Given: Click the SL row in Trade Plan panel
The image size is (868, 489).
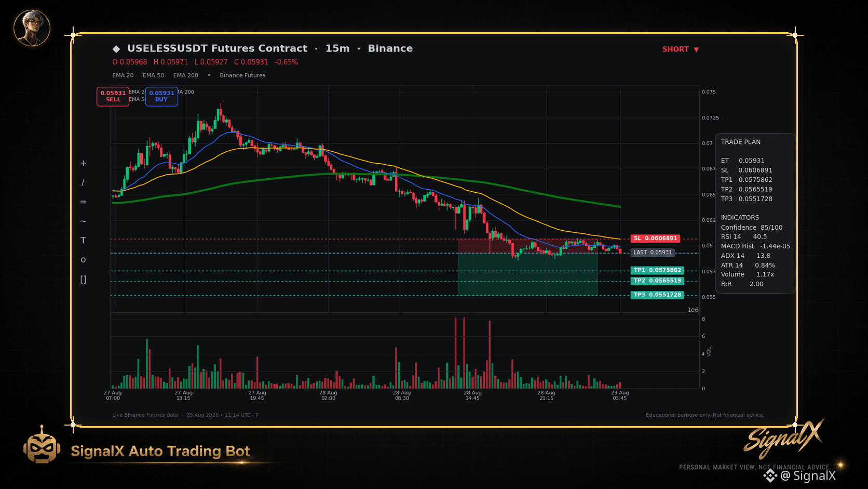Looking at the screenshot, I should (x=747, y=170).
